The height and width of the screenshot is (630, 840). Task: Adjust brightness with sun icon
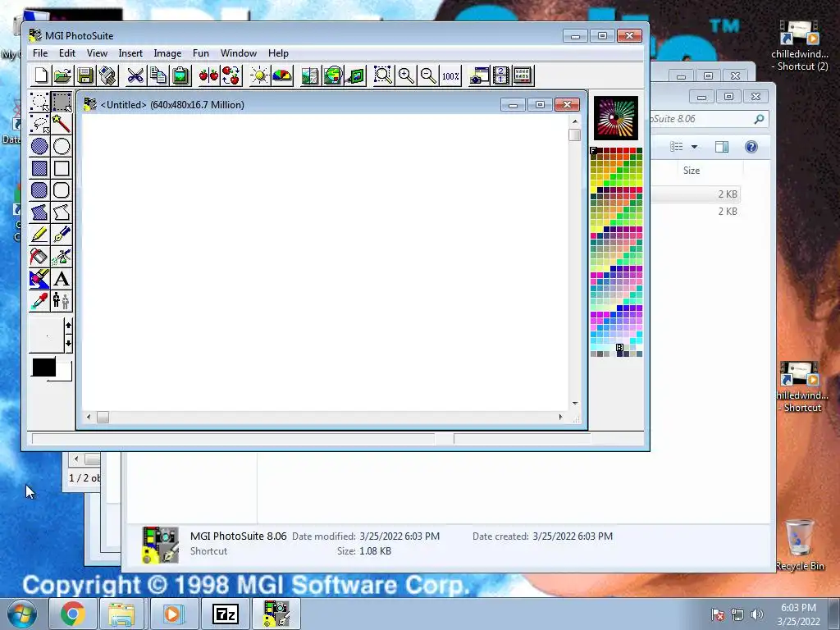(259, 75)
